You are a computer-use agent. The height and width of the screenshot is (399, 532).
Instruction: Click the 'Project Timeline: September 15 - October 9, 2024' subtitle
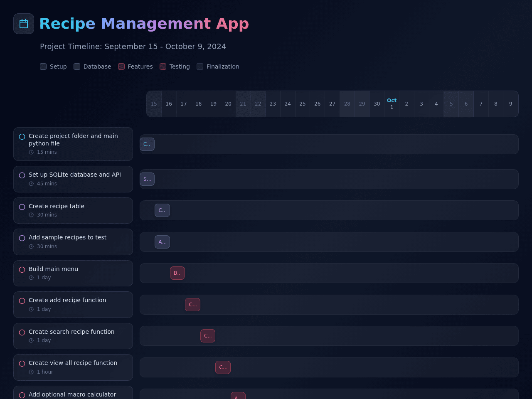(133, 47)
